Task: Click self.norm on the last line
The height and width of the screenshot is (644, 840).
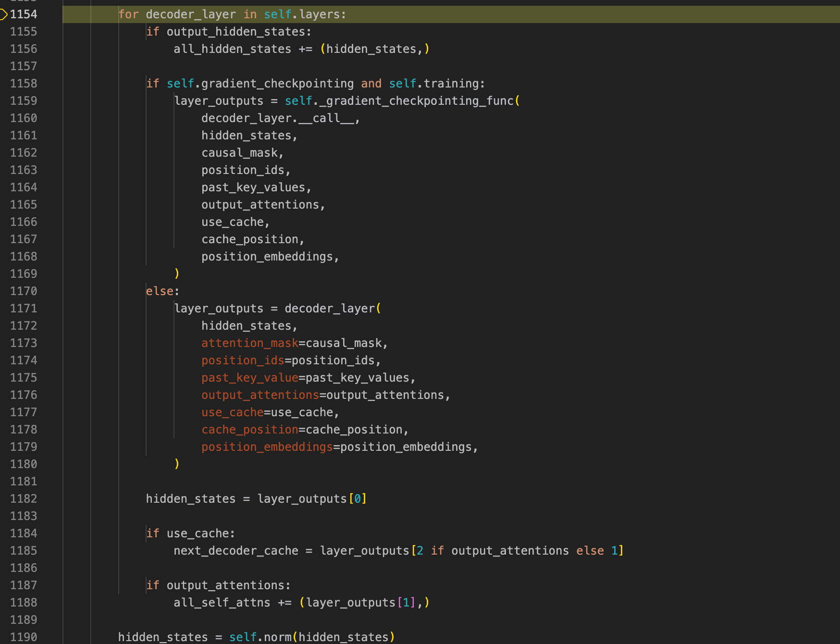Action: (259, 637)
